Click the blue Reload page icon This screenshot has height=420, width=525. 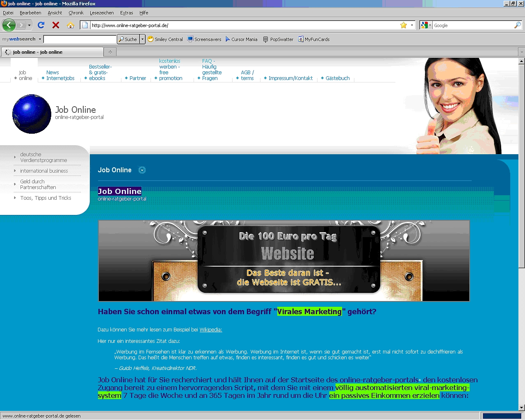(41, 25)
